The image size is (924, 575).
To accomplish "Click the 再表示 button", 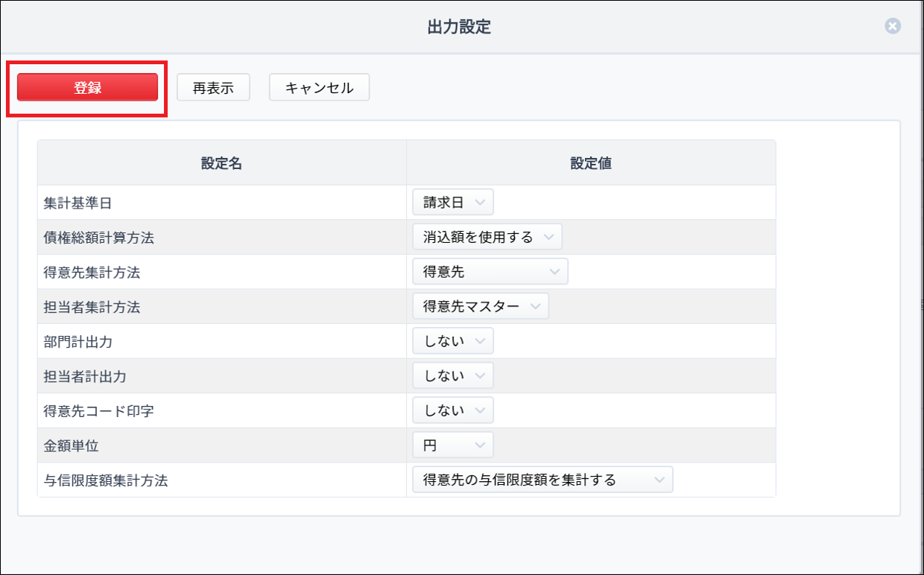I will click(x=213, y=87).
